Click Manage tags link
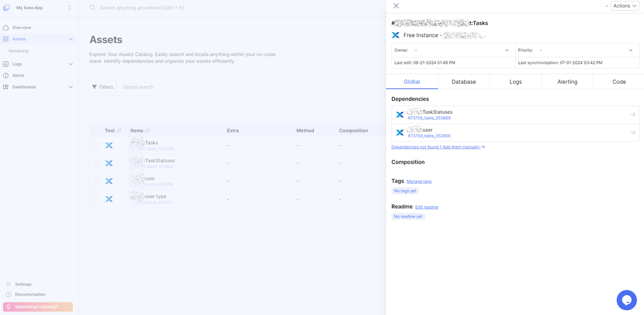644x315 pixels. (419, 181)
